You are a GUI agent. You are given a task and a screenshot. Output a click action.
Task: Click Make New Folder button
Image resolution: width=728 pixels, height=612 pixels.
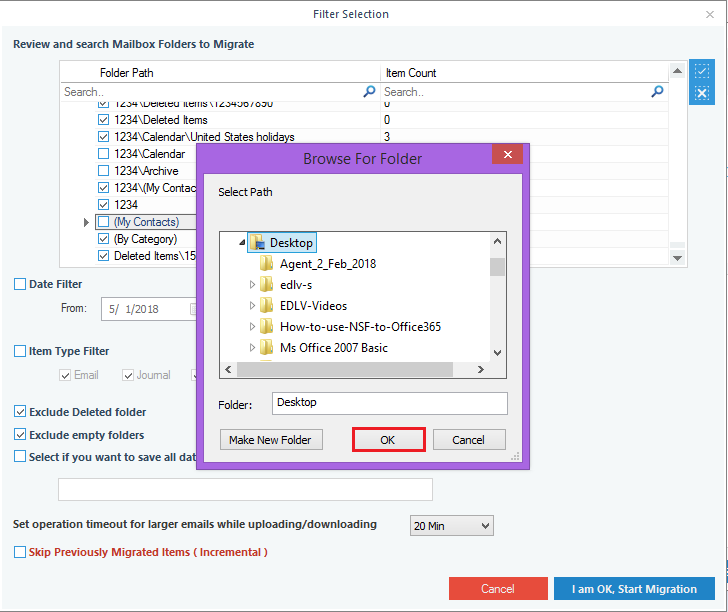coord(271,440)
